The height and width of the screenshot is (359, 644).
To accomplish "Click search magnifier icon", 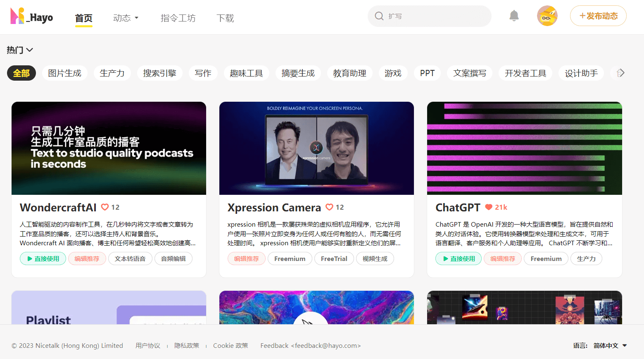I will coord(379,16).
